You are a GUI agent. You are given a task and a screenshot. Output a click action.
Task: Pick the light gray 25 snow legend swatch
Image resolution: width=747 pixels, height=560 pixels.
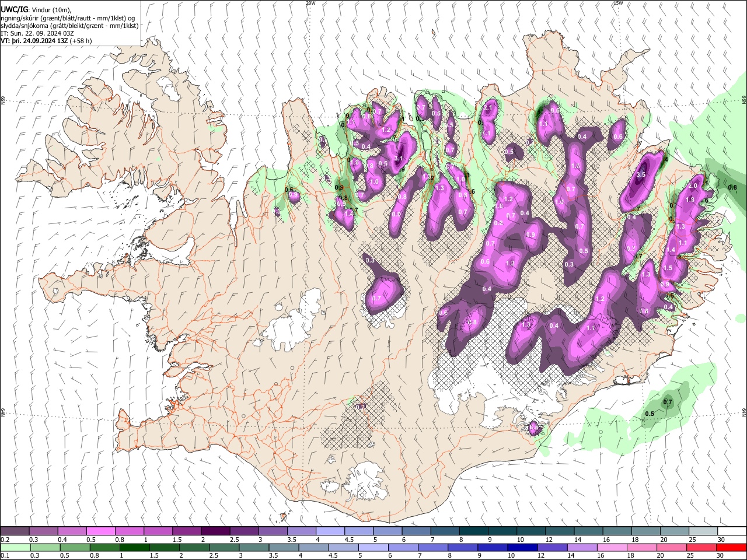703,531
